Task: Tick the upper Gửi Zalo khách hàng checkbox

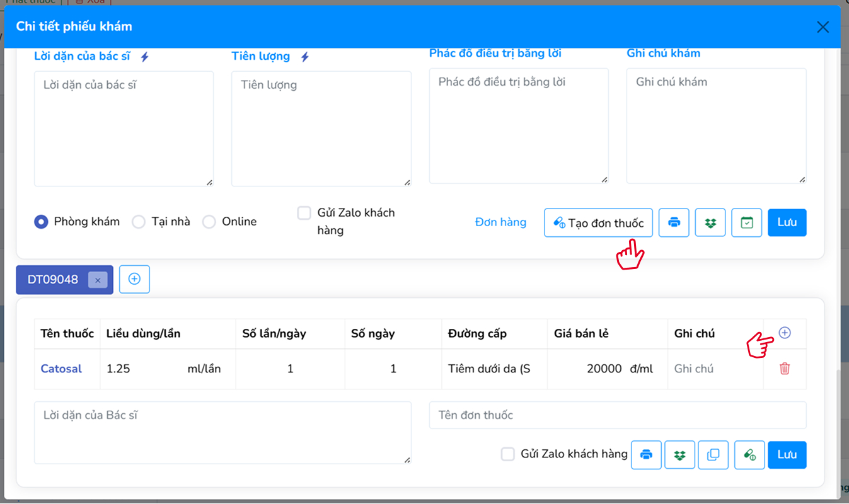Action: coord(304,213)
